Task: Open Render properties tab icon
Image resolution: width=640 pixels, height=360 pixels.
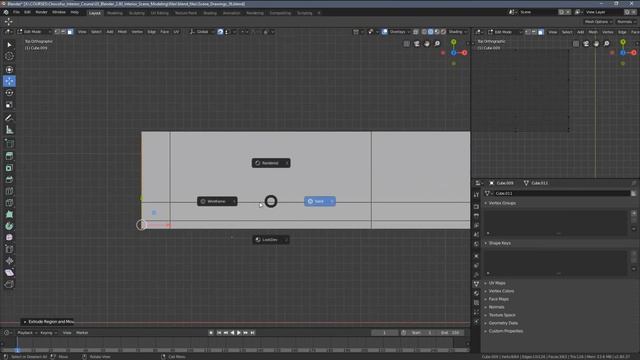Action: point(476,207)
